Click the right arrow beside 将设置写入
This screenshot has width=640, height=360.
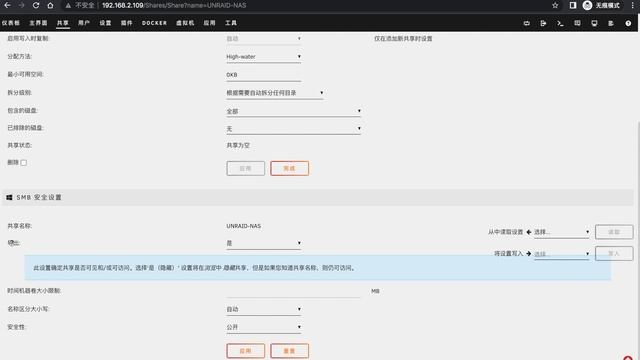529,253
